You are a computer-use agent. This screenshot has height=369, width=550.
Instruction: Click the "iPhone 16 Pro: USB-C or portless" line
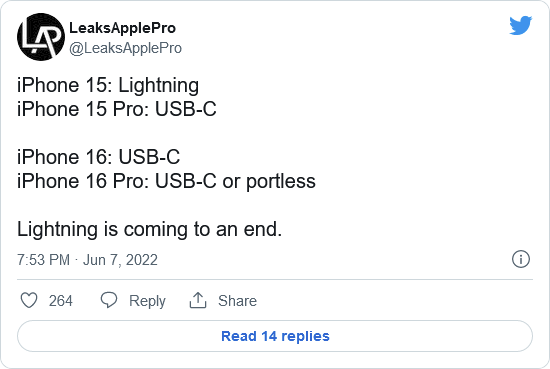[166, 181]
